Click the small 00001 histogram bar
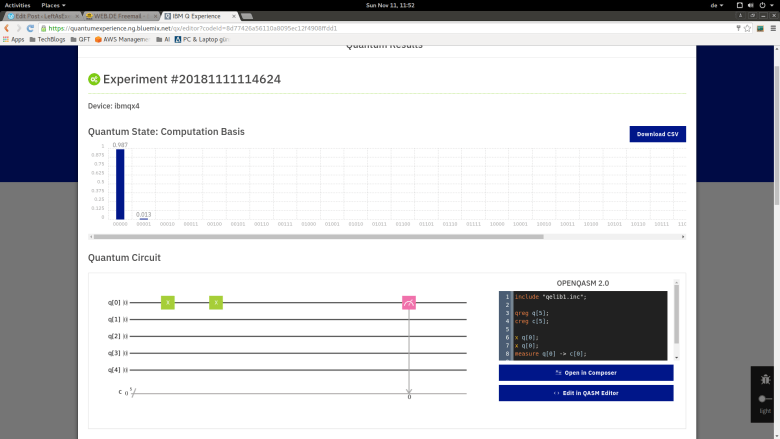This screenshot has width=780, height=439. tap(144, 219)
